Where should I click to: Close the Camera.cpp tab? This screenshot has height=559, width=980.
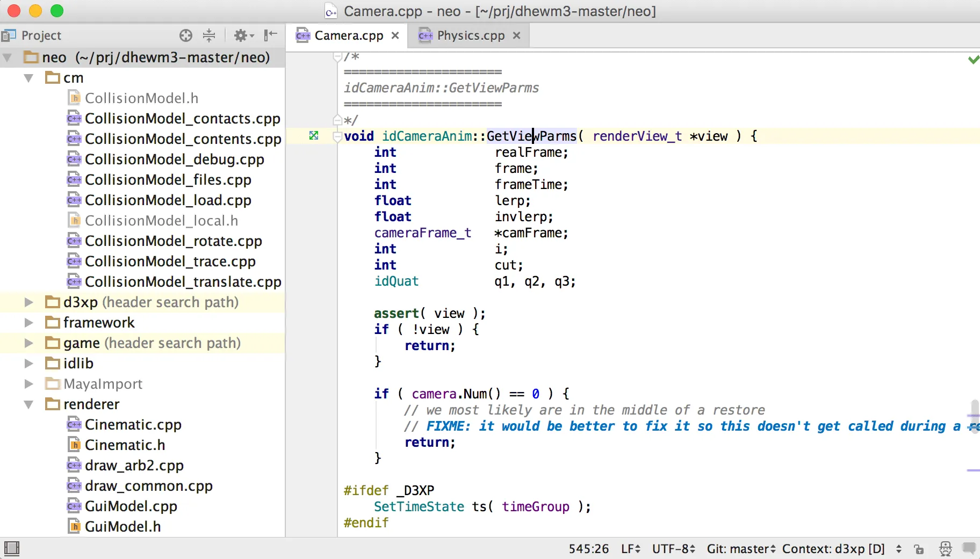[395, 35]
